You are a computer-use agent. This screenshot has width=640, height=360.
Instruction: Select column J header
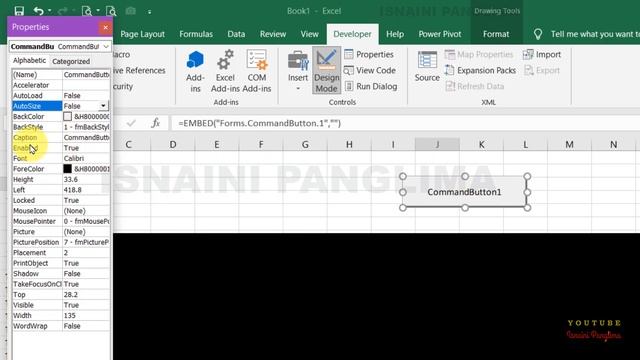click(437, 144)
